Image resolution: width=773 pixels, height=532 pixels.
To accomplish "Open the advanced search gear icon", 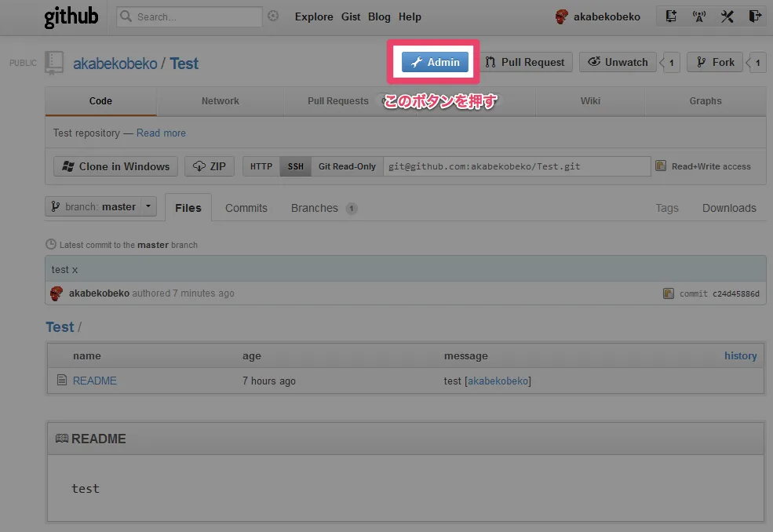I will click(273, 16).
